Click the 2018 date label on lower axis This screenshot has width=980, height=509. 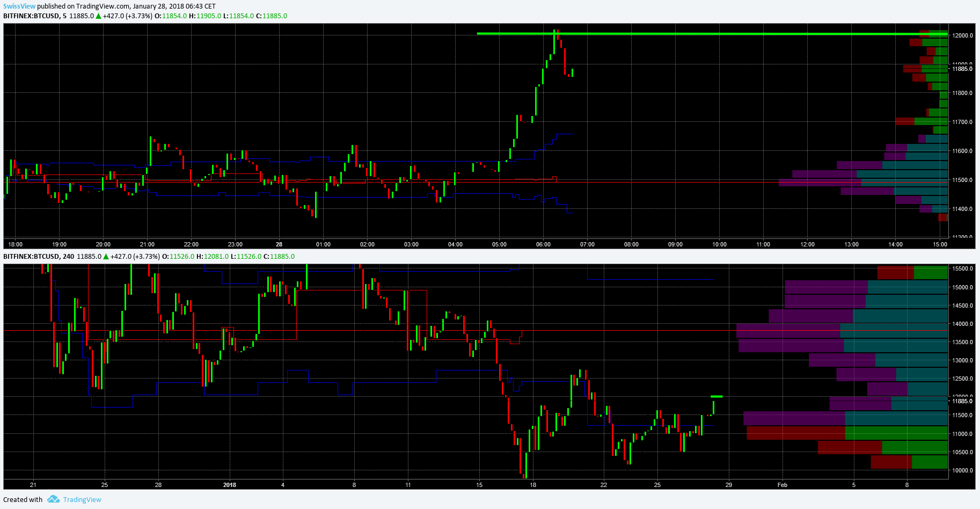[230, 485]
